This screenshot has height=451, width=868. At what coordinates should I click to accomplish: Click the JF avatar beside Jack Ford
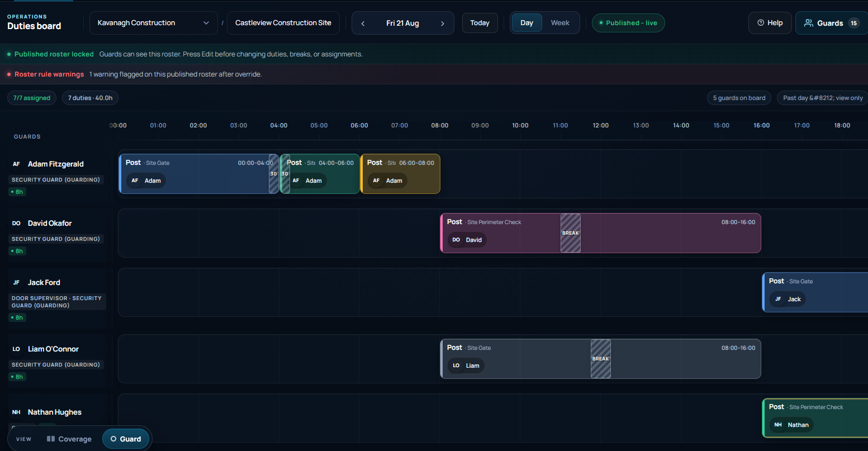click(x=16, y=283)
